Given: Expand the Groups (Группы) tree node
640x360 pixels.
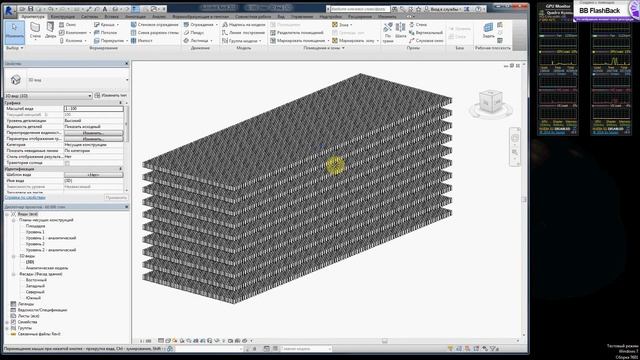Looking at the screenshot, I should [x=7, y=328].
